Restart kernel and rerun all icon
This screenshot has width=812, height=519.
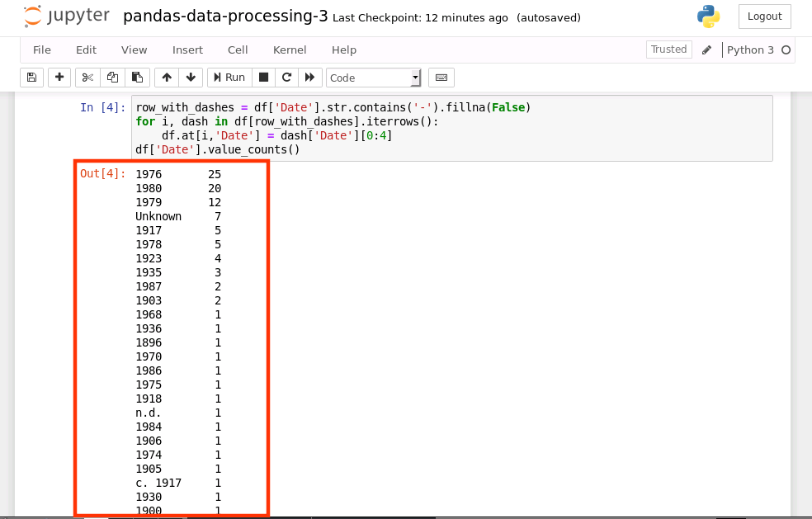pos(309,78)
